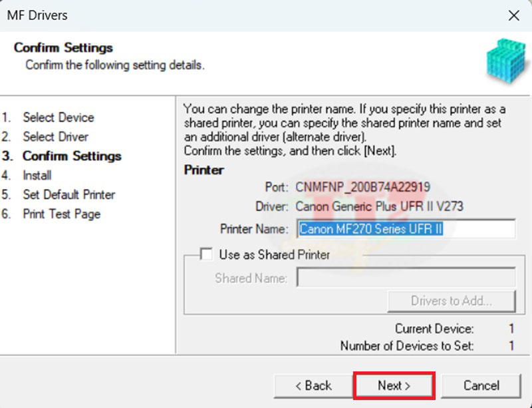Click the Number of Devices to Set value
The width and height of the screenshot is (532, 408).
coord(511,345)
